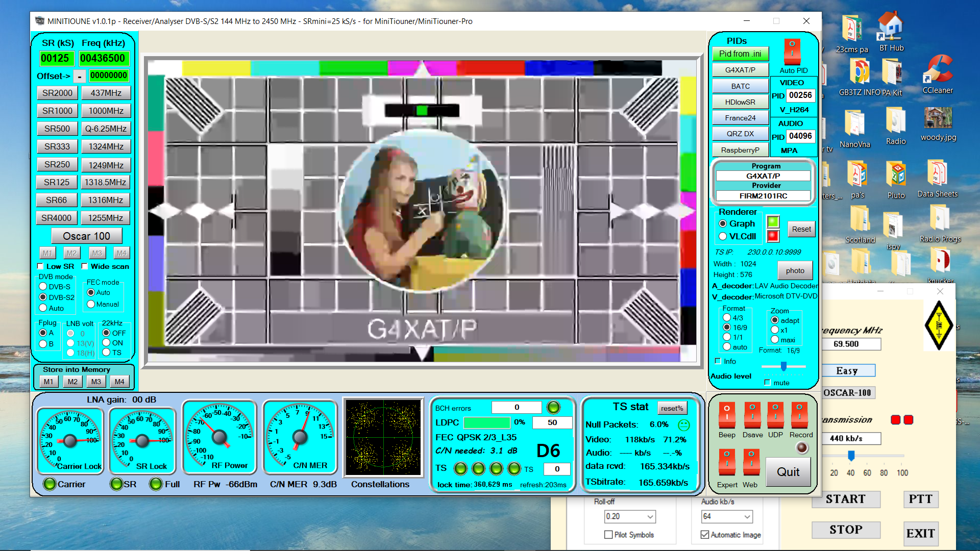980x551 pixels.
Task: Open the CCleaner desktop icon
Action: click(x=938, y=74)
